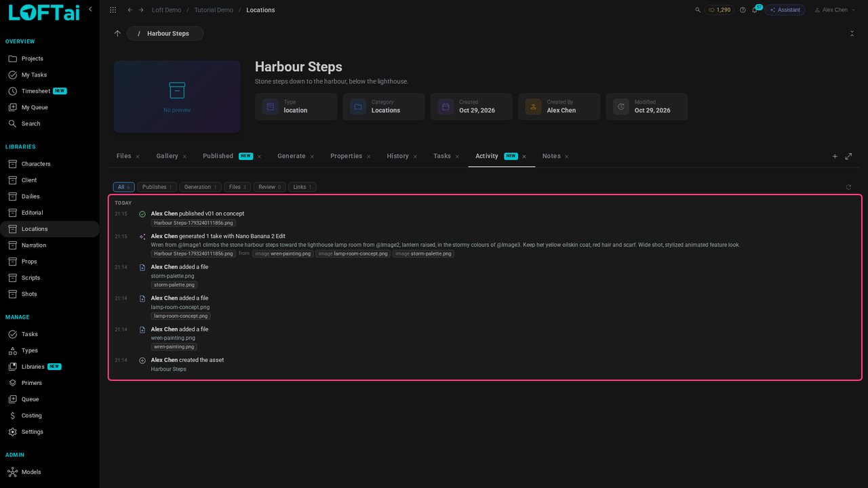Expand panel to fullscreen icon
Screen dimensions: 868x488
[x=848, y=157]
